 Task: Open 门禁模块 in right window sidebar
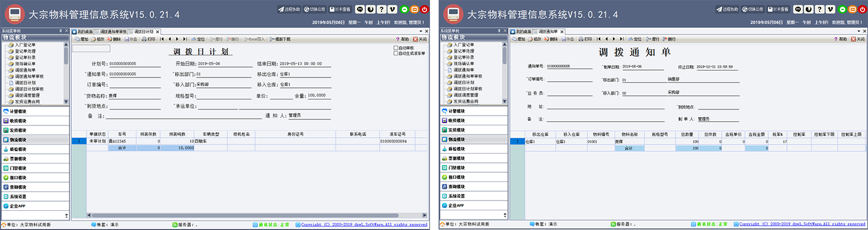tap(474, 168)
